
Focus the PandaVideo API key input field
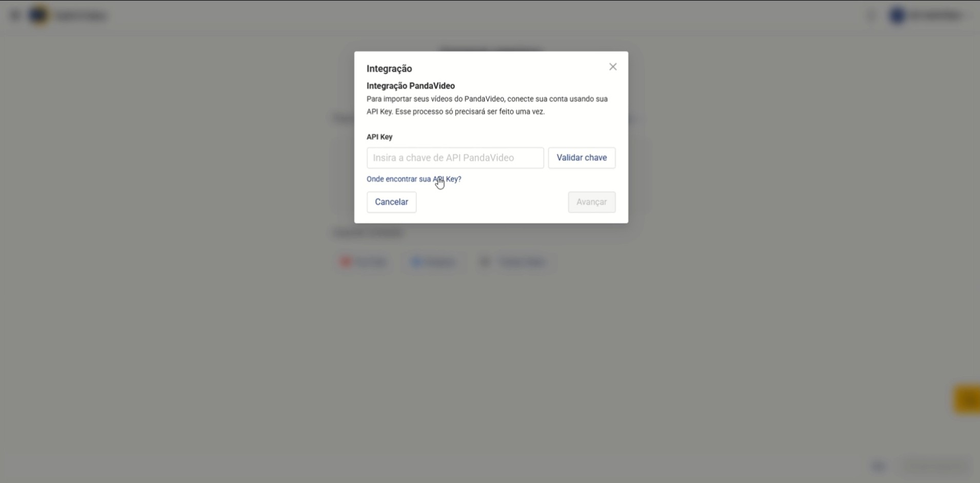455,158
